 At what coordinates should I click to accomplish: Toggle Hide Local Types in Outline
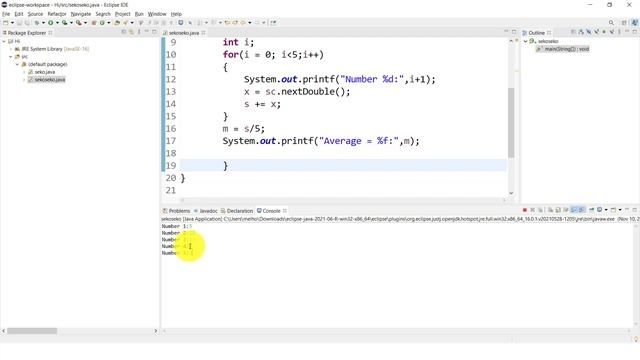[611, 32]
